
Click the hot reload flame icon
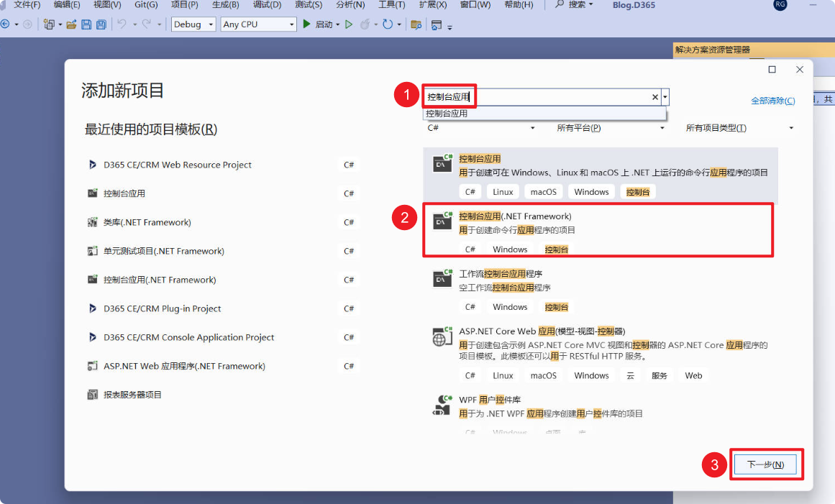pyautogui.click(x=365, y=24)
